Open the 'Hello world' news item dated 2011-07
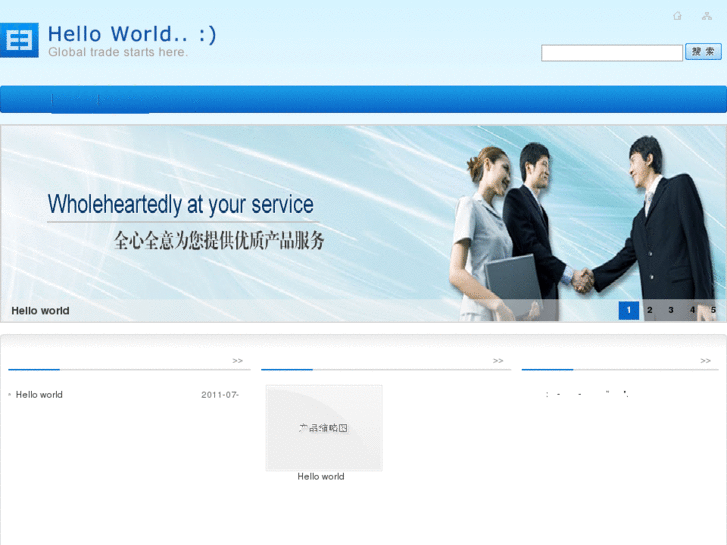 [39, 395]
